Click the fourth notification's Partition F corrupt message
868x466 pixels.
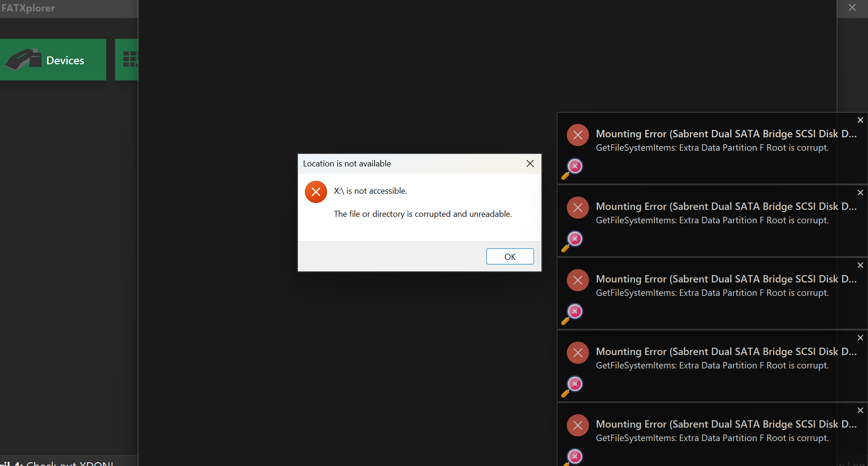click(x=712, y=365)
